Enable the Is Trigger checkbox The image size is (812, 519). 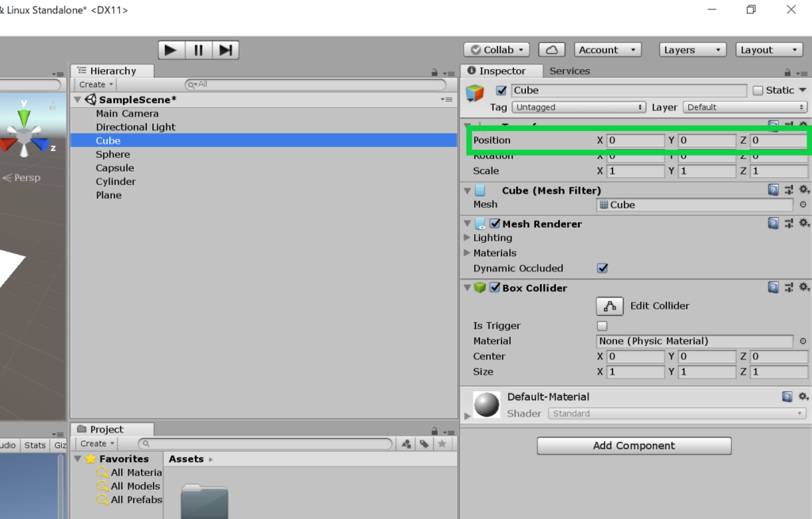(602, 326)
